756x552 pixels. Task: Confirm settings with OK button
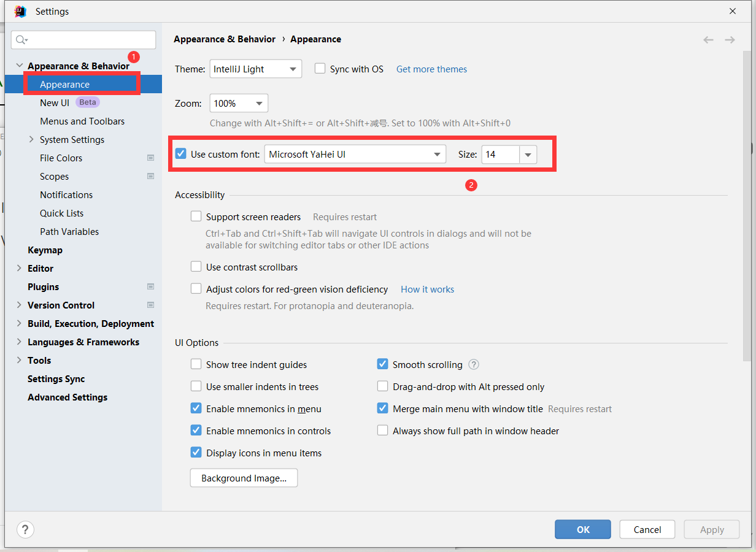[x=583, y=529]
